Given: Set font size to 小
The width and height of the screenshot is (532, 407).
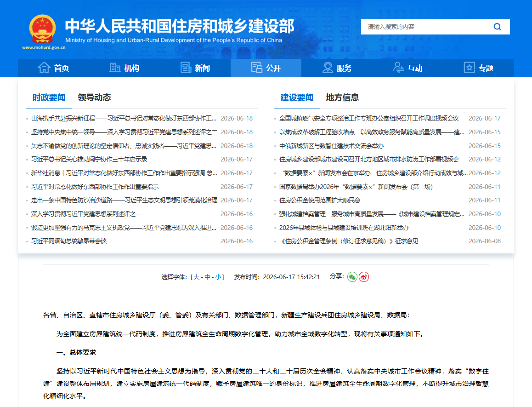Looking at the screenshot, I should point(218,277).
